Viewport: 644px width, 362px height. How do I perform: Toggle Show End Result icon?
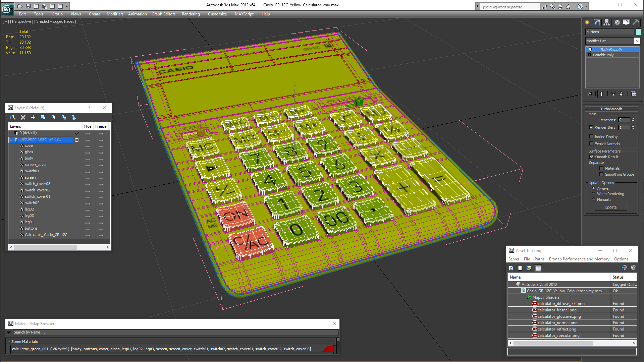tap(602, 94)
